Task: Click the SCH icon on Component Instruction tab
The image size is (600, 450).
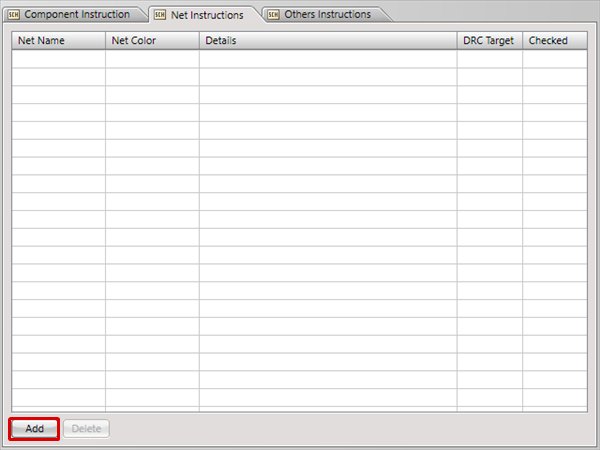Action: (14, 15)
